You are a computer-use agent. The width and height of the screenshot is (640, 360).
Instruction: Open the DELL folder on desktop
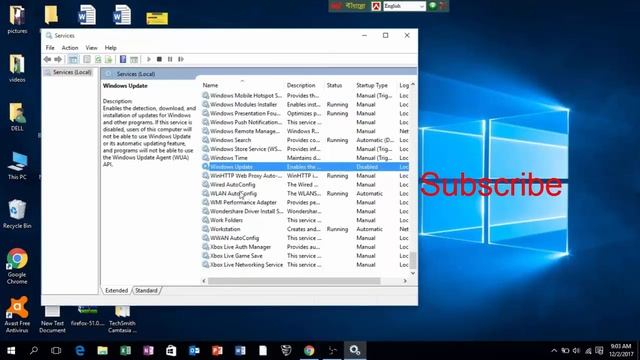click(x=17, y=117)
